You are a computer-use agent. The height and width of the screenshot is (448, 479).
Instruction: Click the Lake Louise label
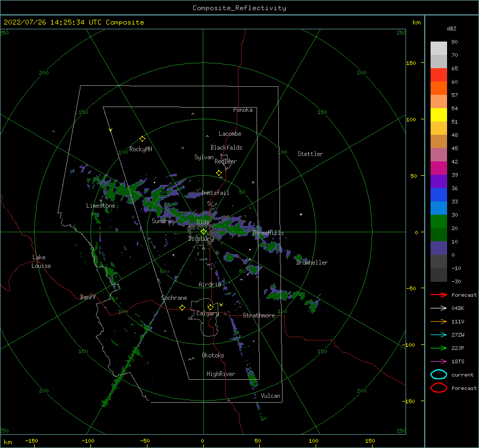coord(41,262)
